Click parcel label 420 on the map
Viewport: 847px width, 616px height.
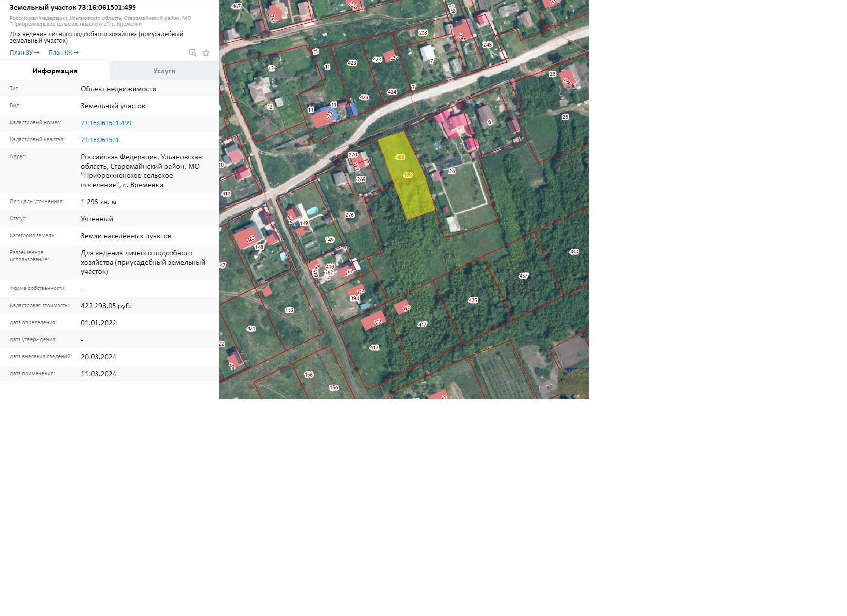(x=250, y=239)
